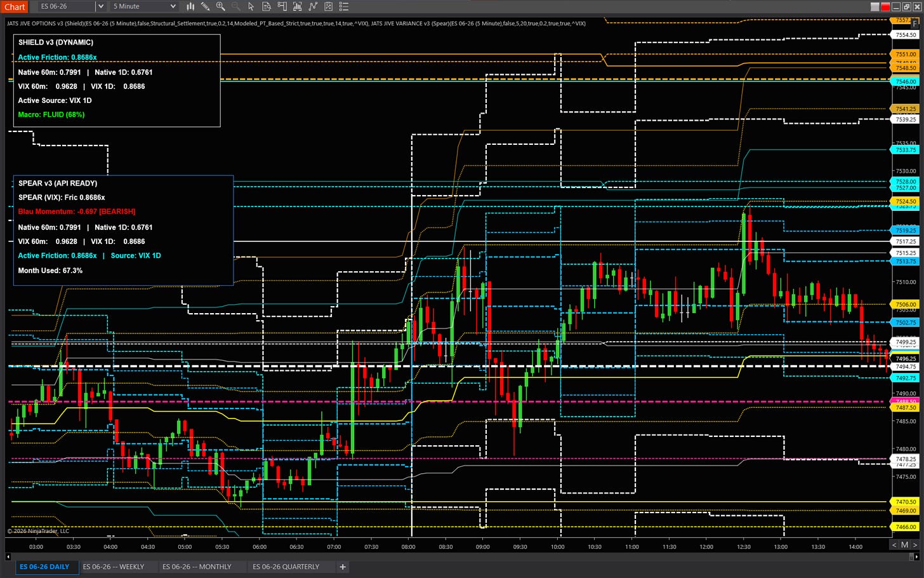This screenshot has height=578, width=924.
Task: Open the data box icon
Action: click(x=267, y=6)
